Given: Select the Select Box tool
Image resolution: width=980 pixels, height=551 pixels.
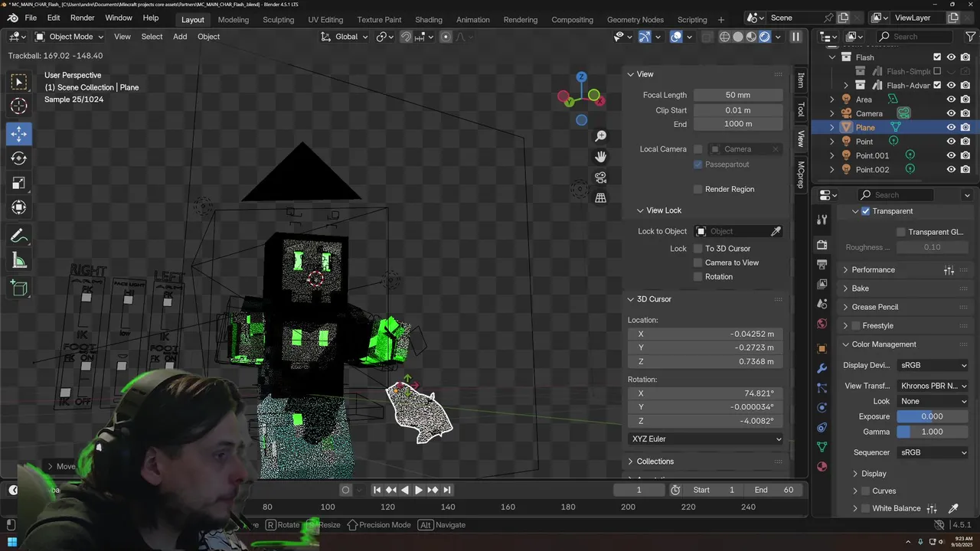Looking at the screenshot, I should (19, 82).
